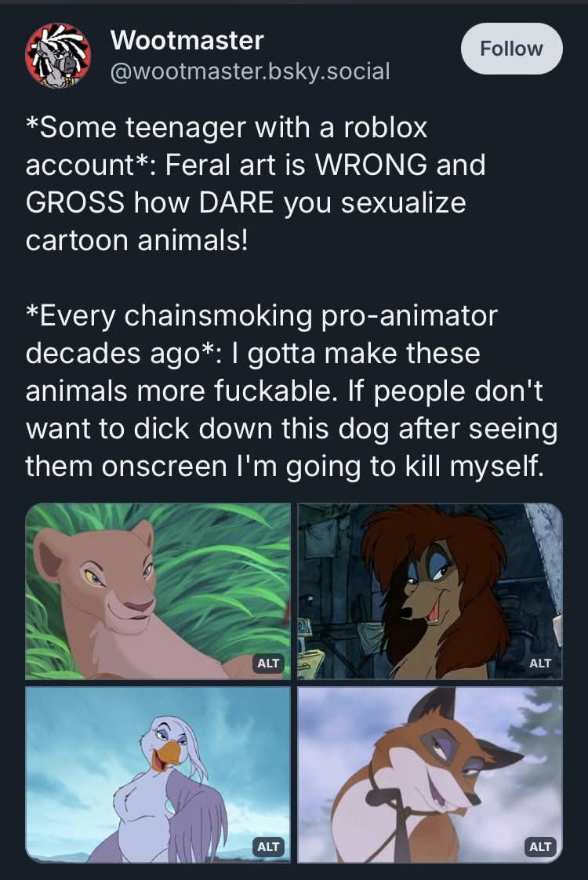Click the "cartoon animals!" text line
Screen dimensions: 588x880
(136, 240)
